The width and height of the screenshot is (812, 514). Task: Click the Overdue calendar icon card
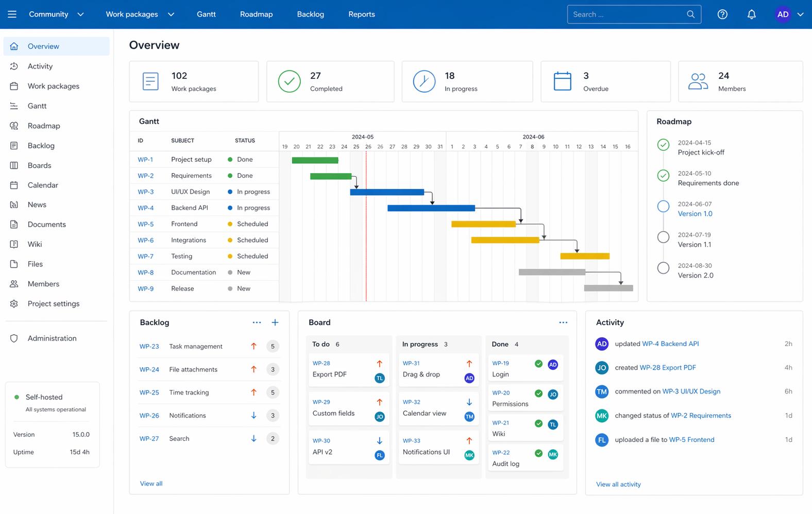click(x=562, y=81)
